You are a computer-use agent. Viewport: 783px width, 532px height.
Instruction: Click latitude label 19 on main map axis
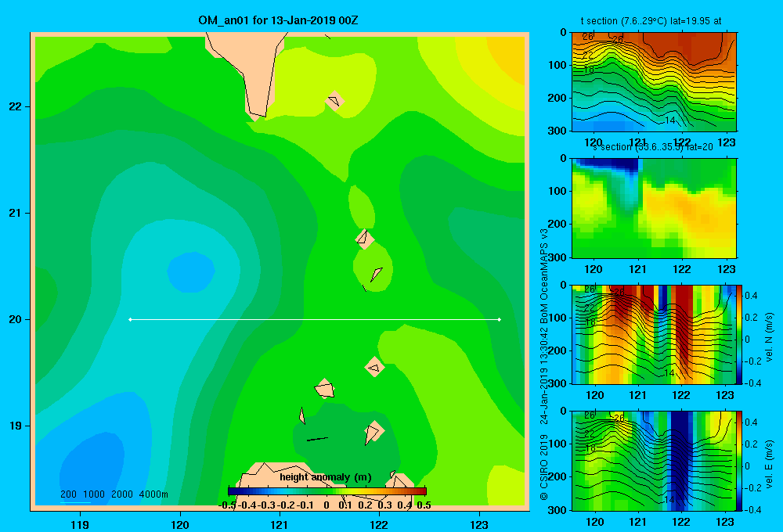(15, 426)
